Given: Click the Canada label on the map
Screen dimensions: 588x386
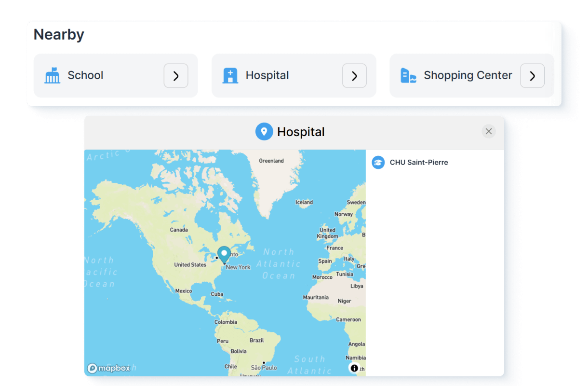Looking at the screenshot, I should [x=179, y=230].
